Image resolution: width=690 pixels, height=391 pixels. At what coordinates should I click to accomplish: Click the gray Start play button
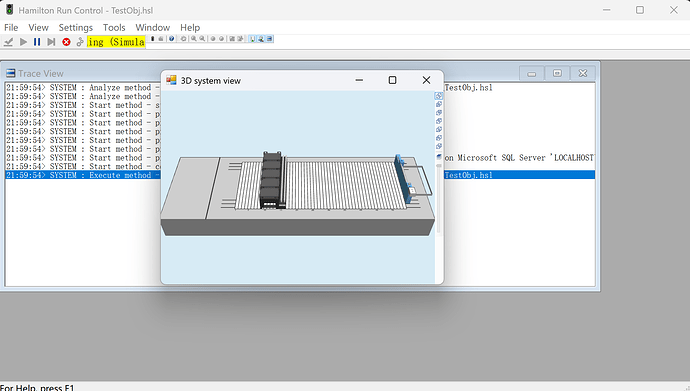tap(23, 42)
